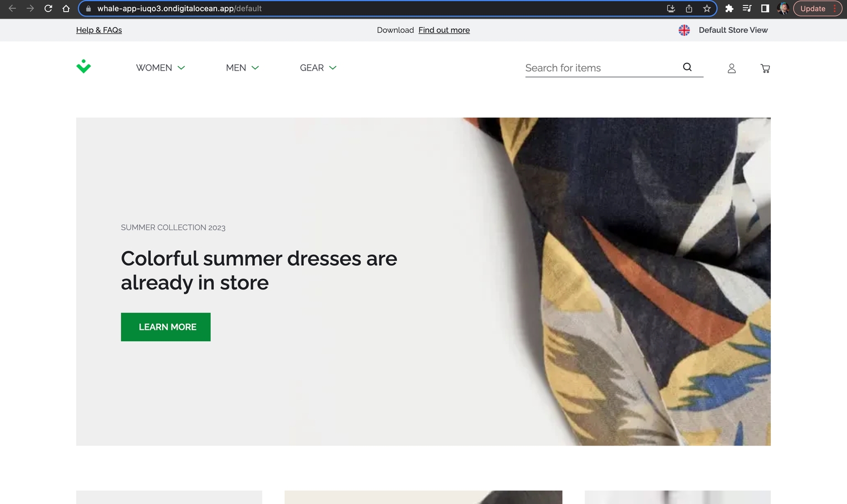Screen dimensions: 847x504
Task: Open the GEAR category
Action: (x=312, y=68)
